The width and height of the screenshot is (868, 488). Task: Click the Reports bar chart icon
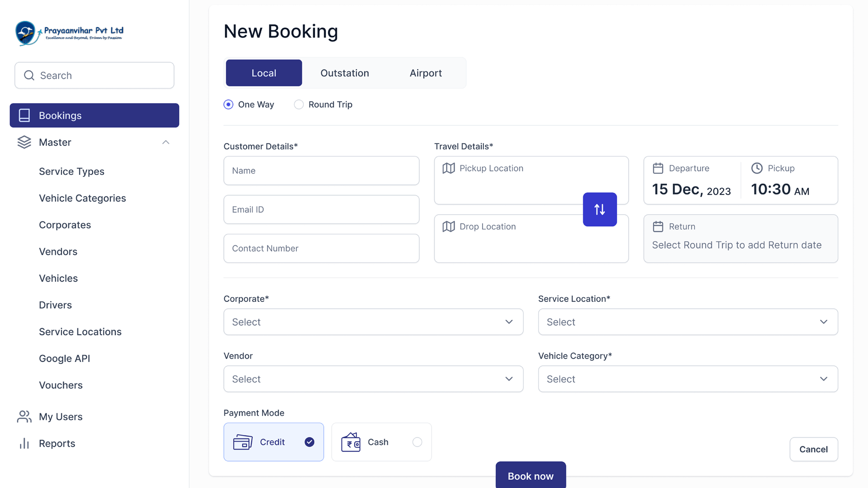(x=24, y=443)
